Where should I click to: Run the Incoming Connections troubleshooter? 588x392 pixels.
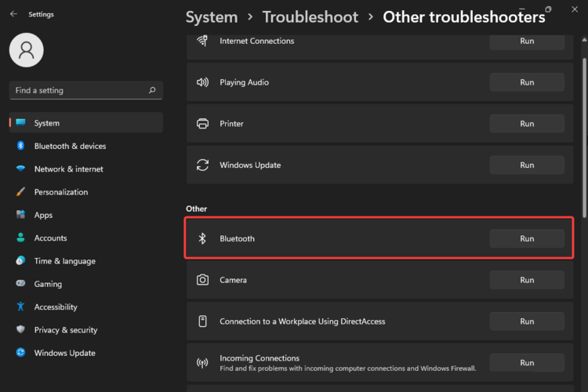[527, 363]
